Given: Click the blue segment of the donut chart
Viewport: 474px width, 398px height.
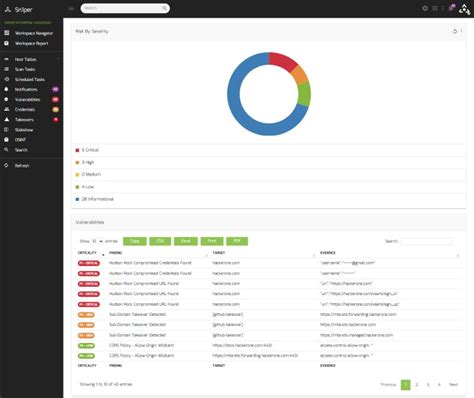Looking at the screenshot, I should point(240,107).
